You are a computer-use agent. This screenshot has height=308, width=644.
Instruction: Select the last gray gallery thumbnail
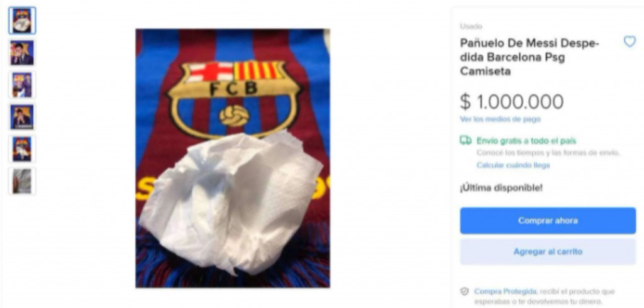(22, 181)
